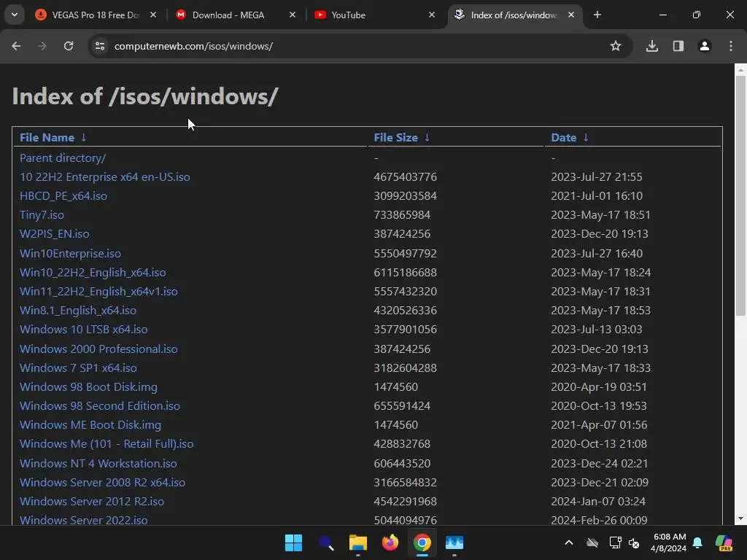The width and height of the screenshot is (747, 560).
Task: Open the cloud sync tray icon
Action: [592, 542]
